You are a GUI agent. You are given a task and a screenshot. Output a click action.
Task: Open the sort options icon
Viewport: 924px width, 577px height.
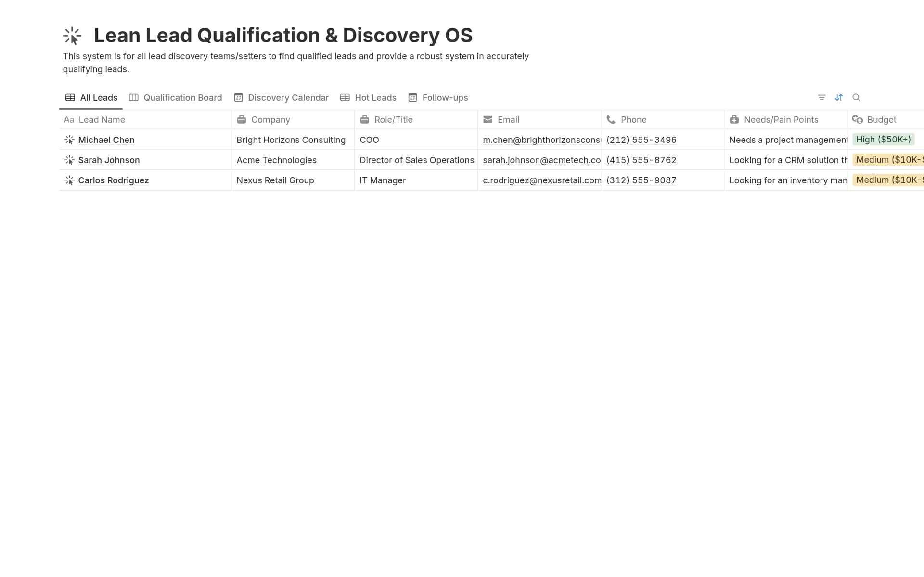[x=839, y=97]
